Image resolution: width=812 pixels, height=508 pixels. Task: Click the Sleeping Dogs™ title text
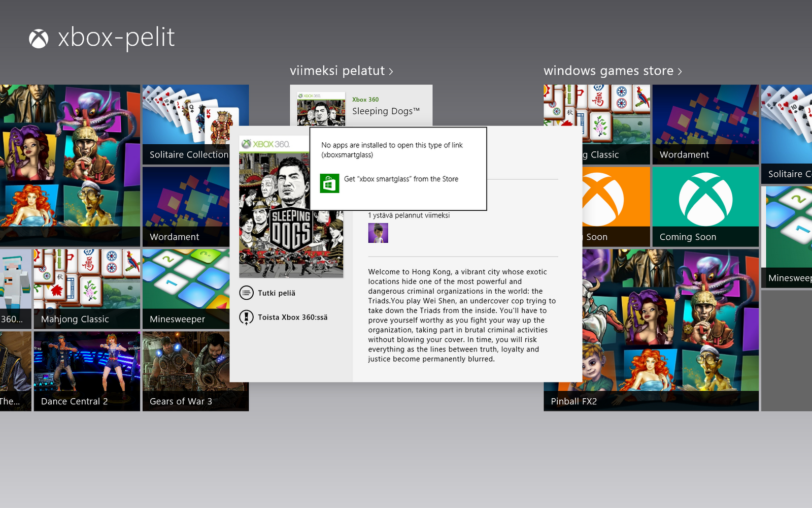386,111
